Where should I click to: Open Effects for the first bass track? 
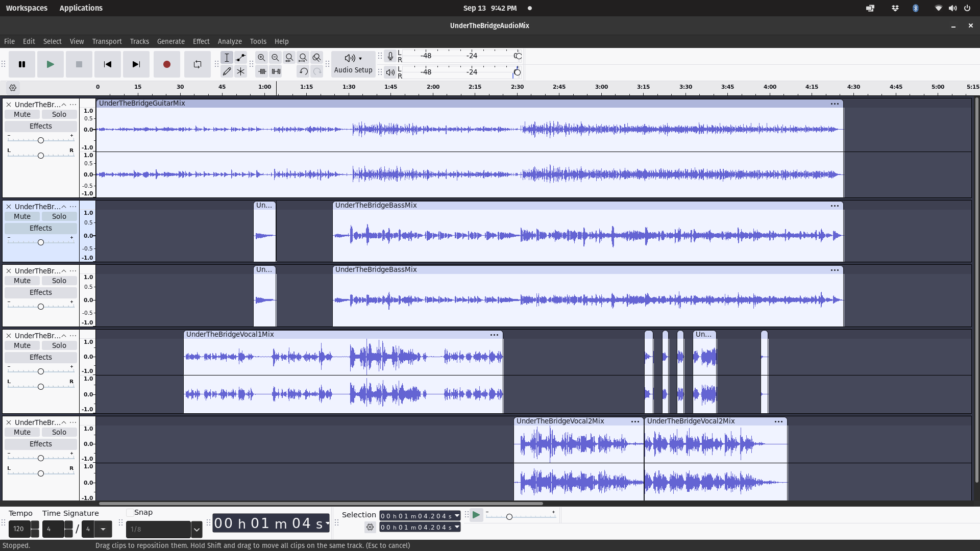(41, 228)
